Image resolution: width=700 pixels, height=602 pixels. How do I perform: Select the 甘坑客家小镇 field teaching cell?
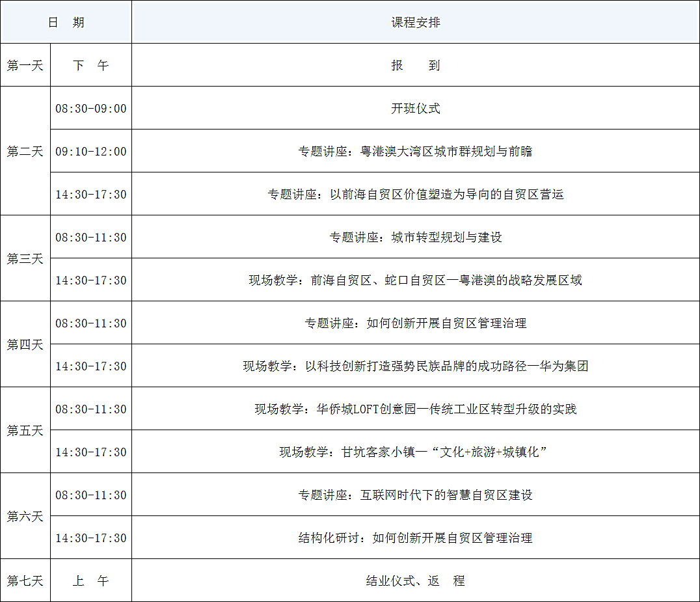tap(416, 452)
